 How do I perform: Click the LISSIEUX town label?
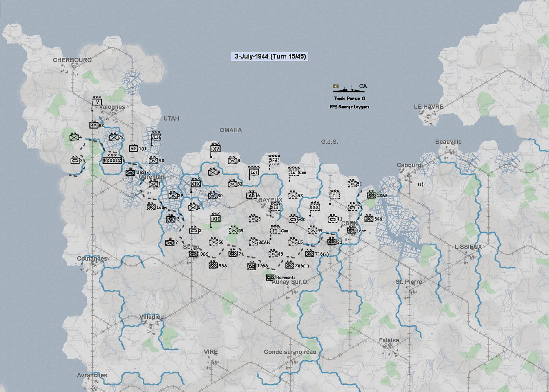coord(468,247)
